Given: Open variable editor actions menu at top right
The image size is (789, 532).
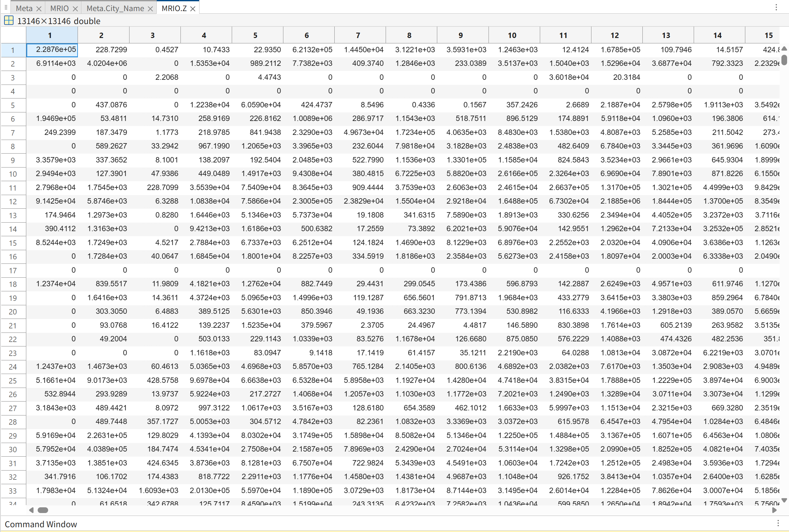Looking at the screenshot, I should tap(776, 7).
